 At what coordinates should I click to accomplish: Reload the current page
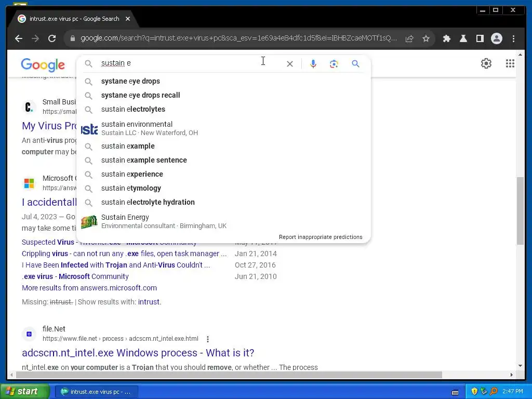click(52, 38)
